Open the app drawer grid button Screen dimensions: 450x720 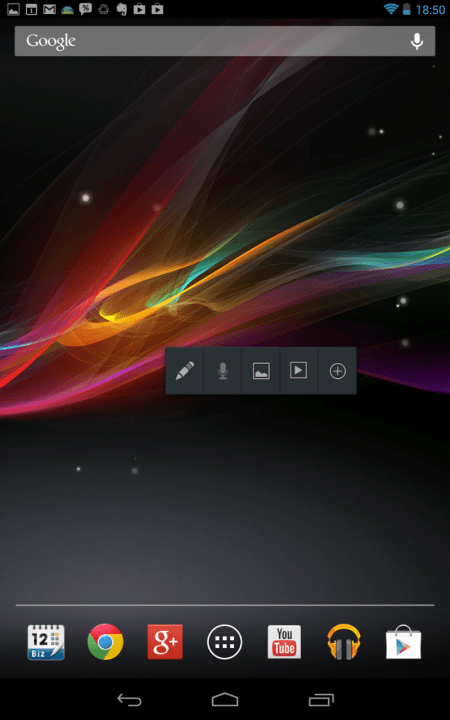click(x=225, y=642)
